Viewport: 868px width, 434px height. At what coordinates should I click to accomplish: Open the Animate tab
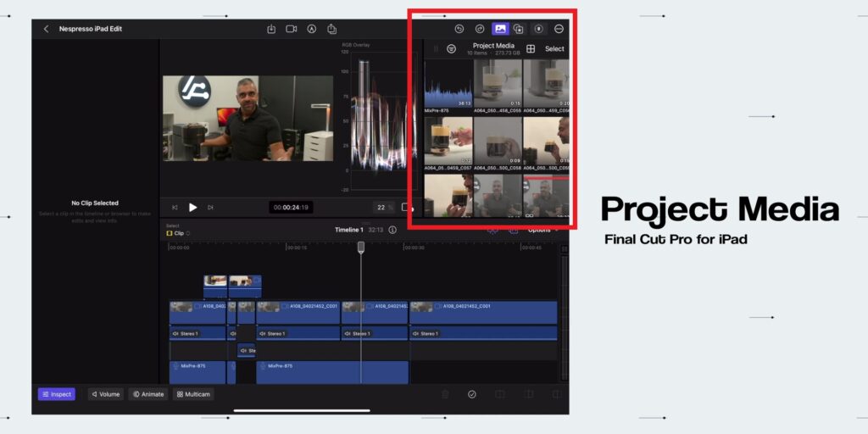(148, 394)
